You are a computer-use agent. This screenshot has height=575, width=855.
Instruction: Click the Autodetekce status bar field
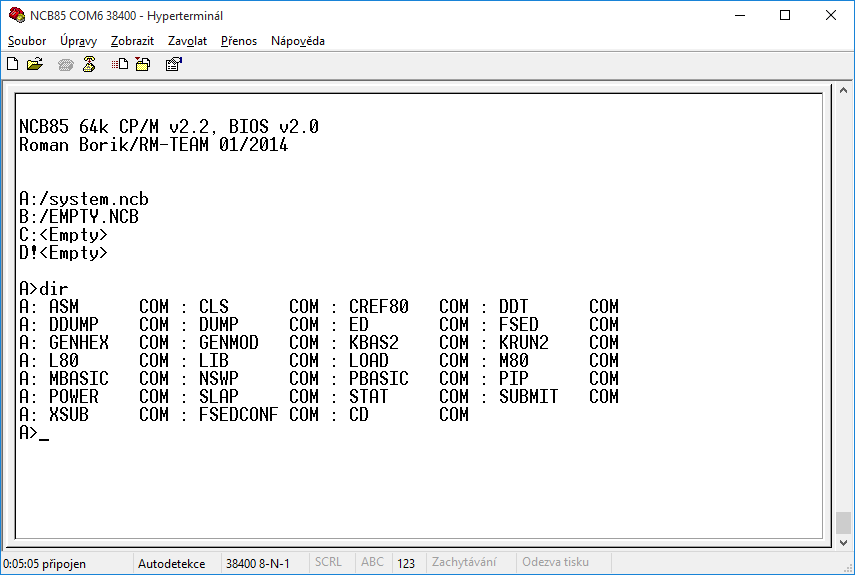point(171,563)
